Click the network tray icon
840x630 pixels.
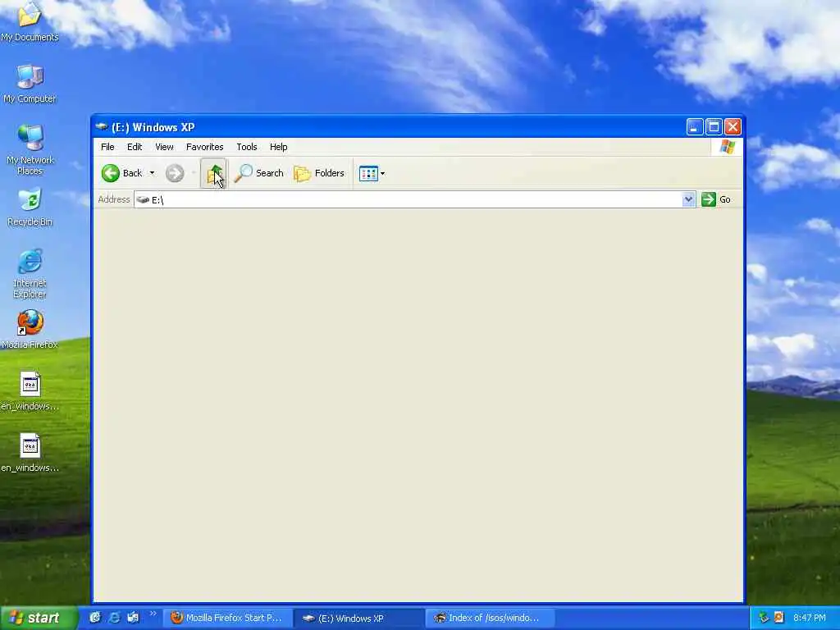coord(764,618)
